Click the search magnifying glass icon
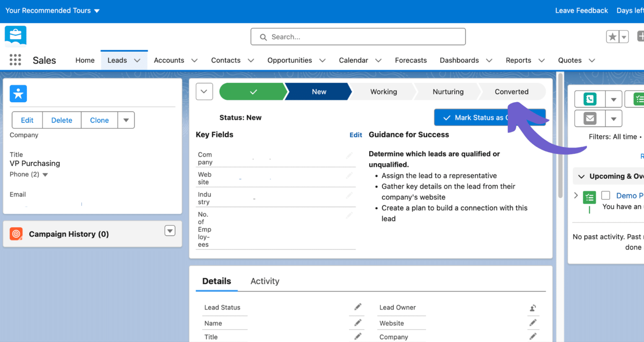644x342 pixels. pyautogui.click(x=263, y=37)
